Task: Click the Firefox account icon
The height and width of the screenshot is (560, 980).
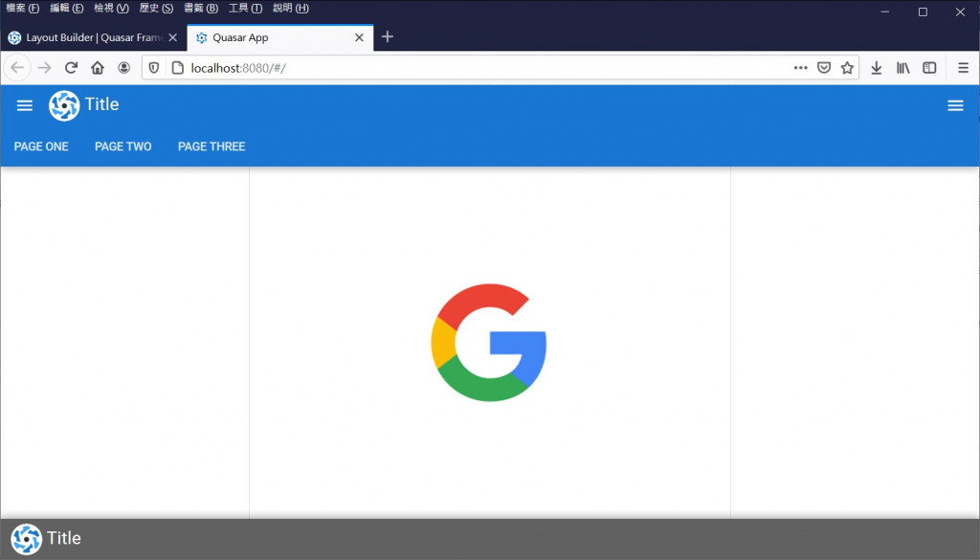Action: (123, 68)
